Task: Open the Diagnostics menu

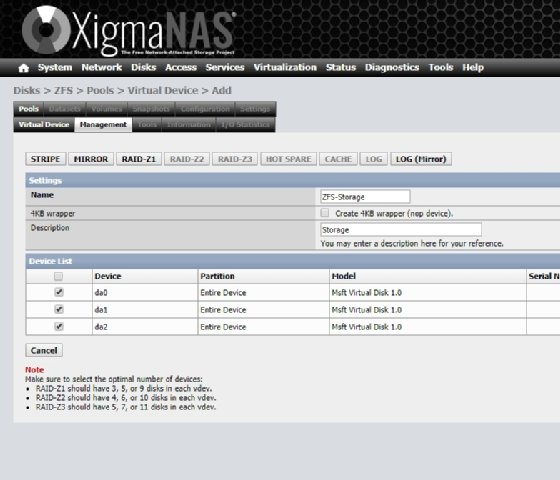Action: point(392,68)
